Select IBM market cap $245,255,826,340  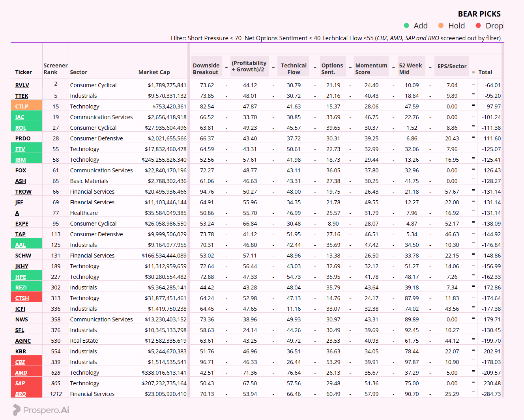point(164,160)
